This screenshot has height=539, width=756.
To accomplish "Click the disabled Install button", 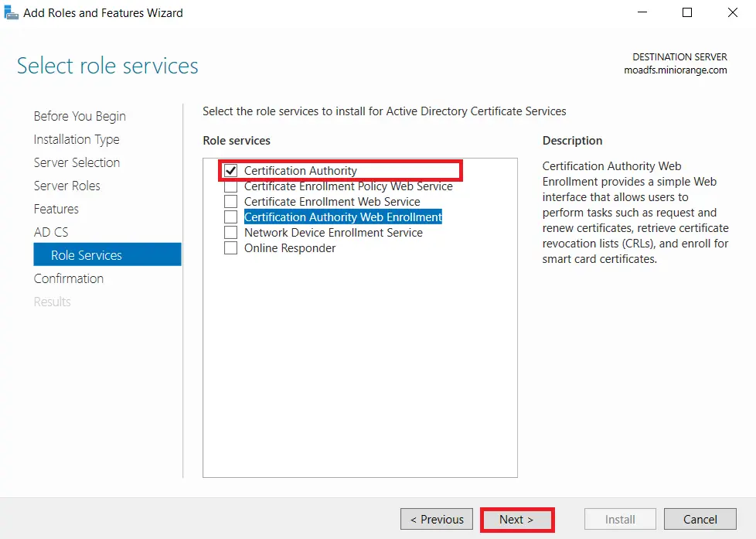I will pyautogui.click(x=620, y=519).
